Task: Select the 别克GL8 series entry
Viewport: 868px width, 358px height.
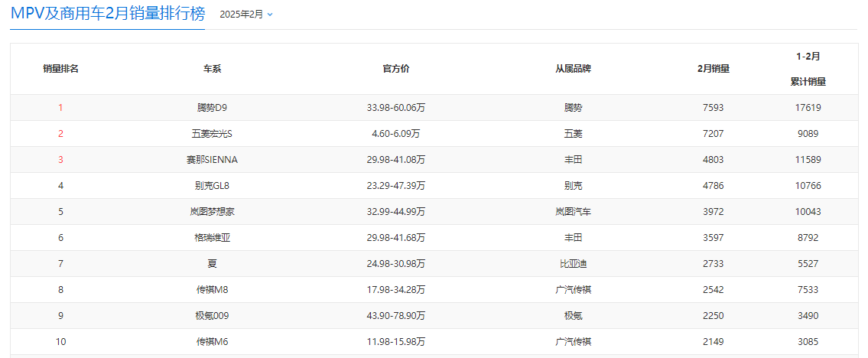Action: [212, 186]
